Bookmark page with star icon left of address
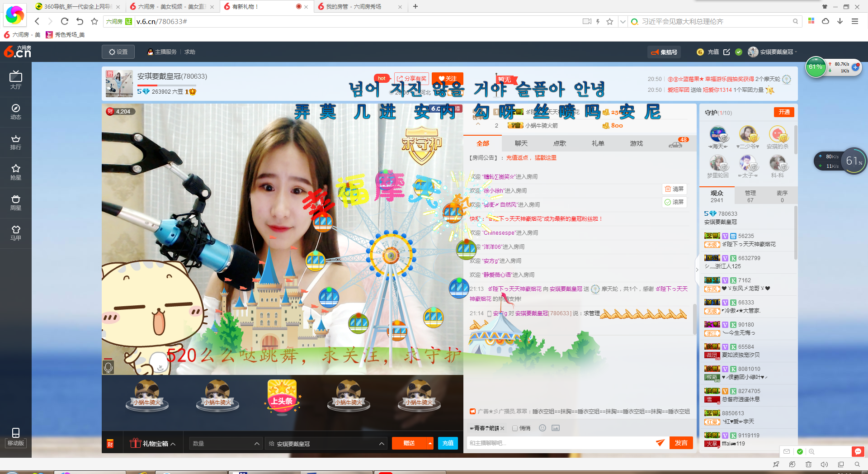 point(94,21)
